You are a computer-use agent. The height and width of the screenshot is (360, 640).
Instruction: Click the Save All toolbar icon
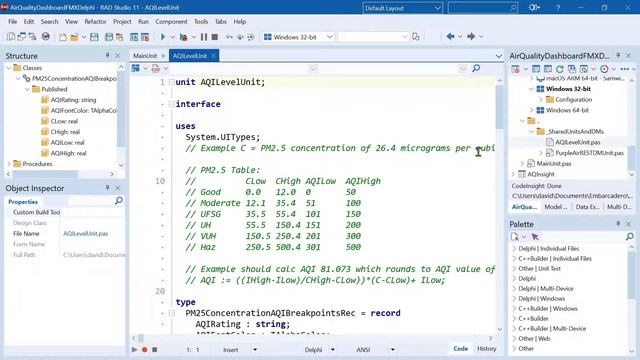tap(109, 37)
